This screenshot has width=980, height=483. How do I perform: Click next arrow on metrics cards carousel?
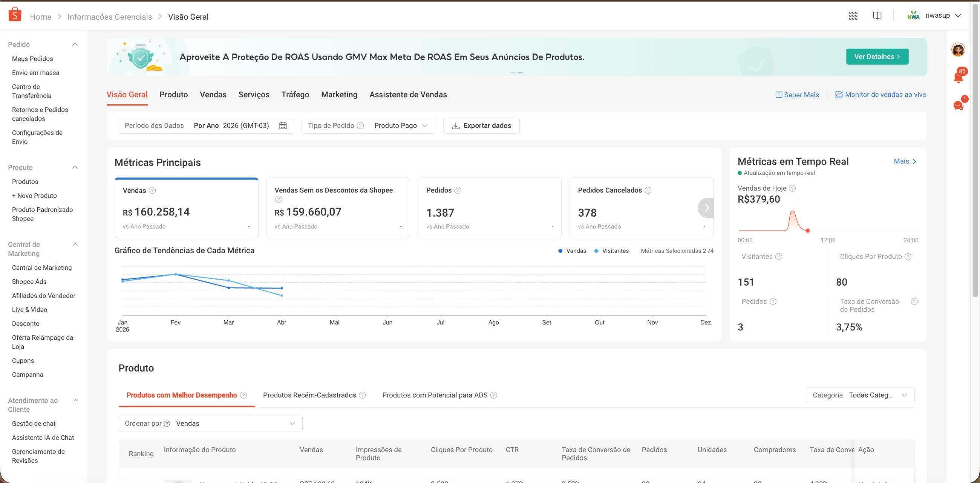point(706,208)
